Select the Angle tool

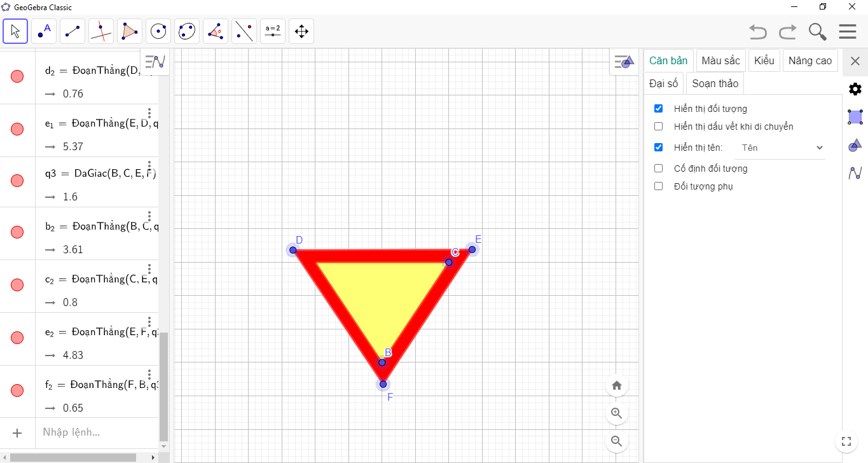pyautogui.click(x=216, y=31)
